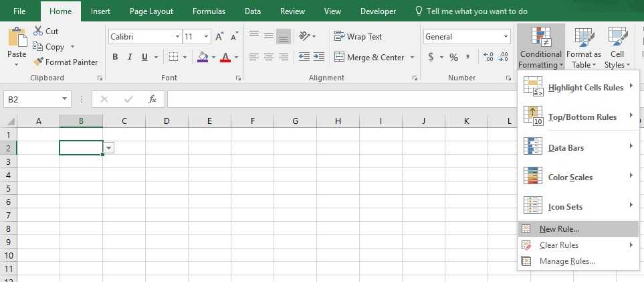
Task: Click the Increase Indent icon
Action: (x=319, y=58)
